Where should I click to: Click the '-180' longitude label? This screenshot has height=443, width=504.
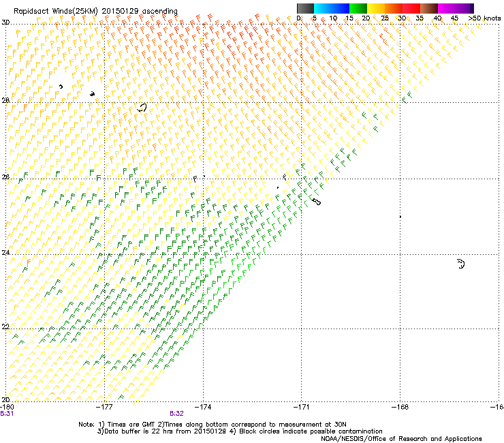[7, 407]
